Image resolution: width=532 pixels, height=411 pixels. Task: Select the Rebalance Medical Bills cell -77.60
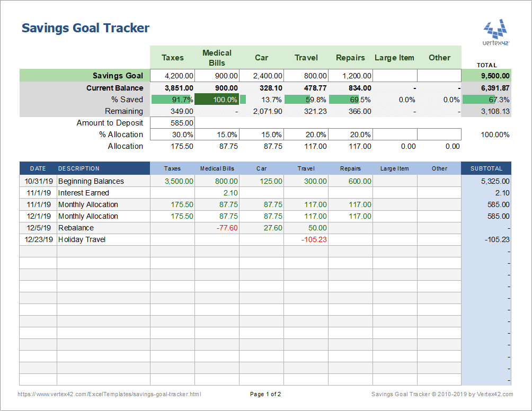[x=217, y=228]
